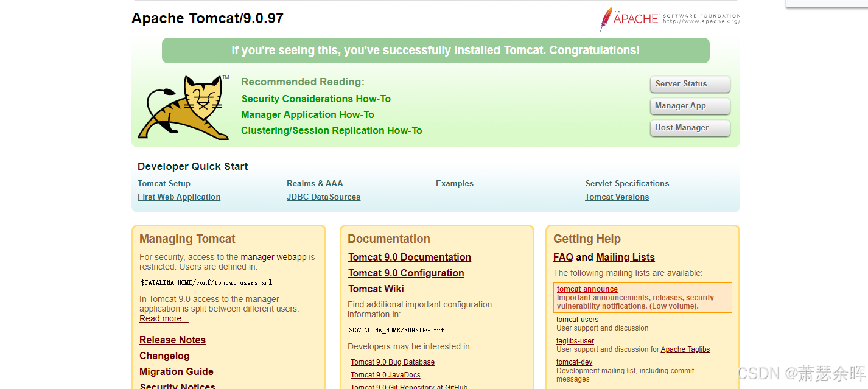This screenshot has height=389, width=868.
Task: Open Tomcat 9.0 Git Repository link
Action: pyautogui.click(x=409, y=387)
